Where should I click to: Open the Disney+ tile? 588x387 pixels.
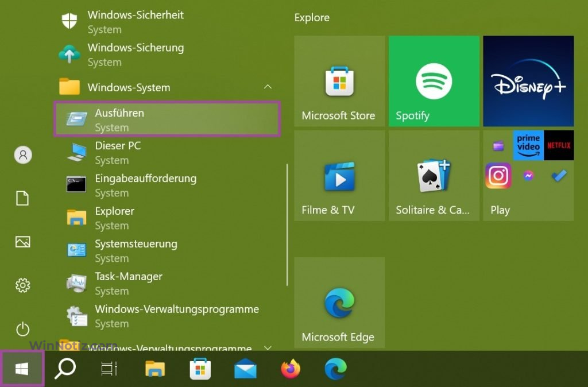[528, 80]
